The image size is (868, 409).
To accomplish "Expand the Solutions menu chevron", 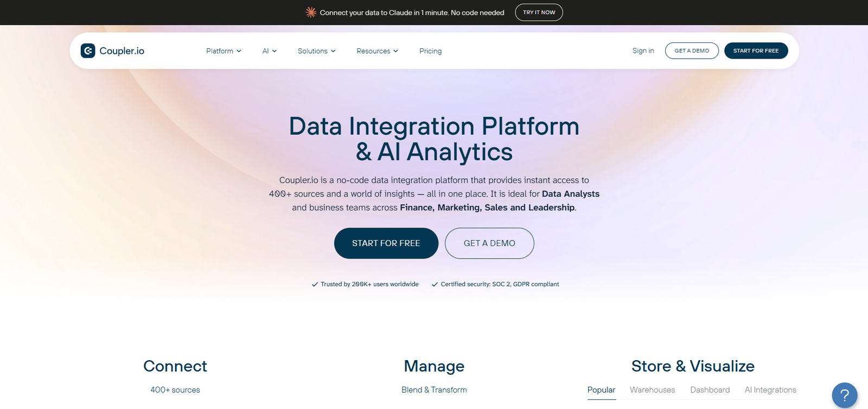I will [x=333, y=51].
